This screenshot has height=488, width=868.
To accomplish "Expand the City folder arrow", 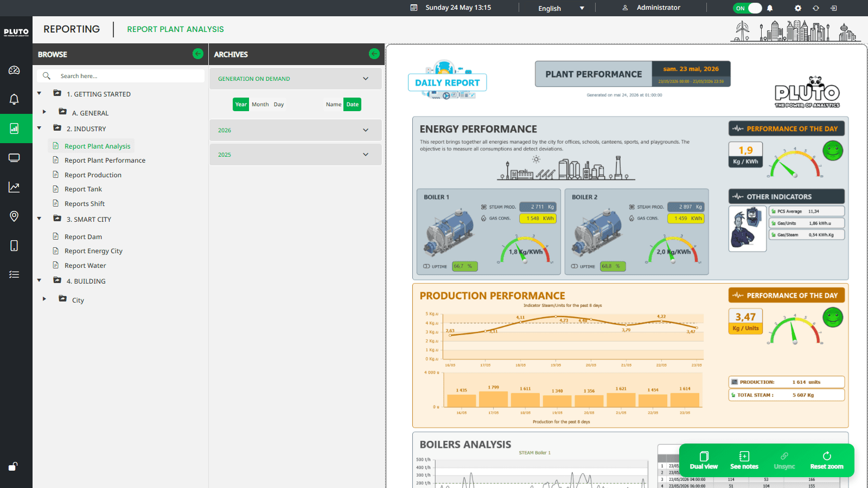I will click(44, 299).
